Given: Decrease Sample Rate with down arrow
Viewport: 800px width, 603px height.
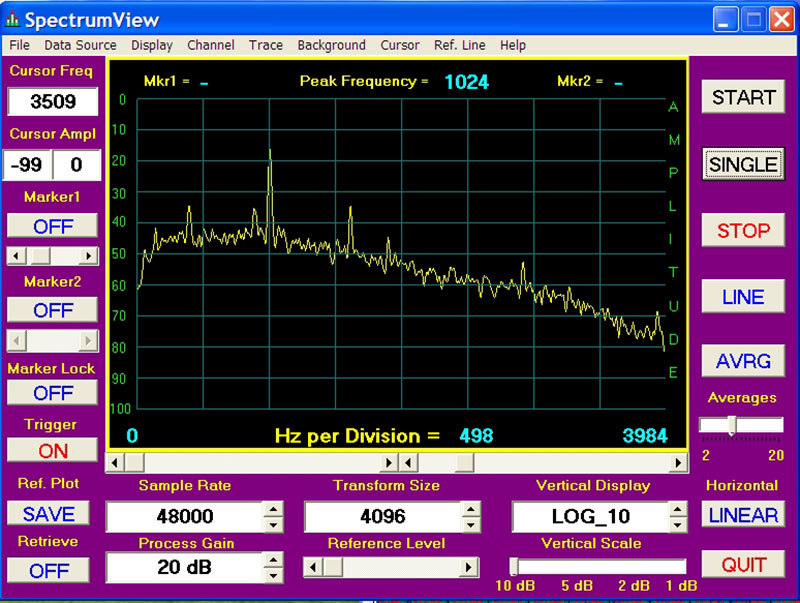Looking at the screenshot, I should pos(273,524).
